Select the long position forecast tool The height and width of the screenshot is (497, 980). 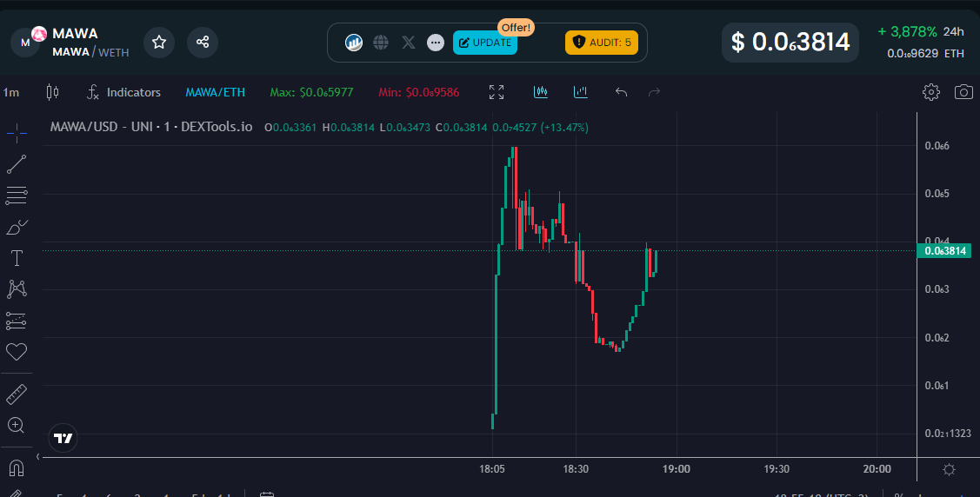click(x=17, y=321)
